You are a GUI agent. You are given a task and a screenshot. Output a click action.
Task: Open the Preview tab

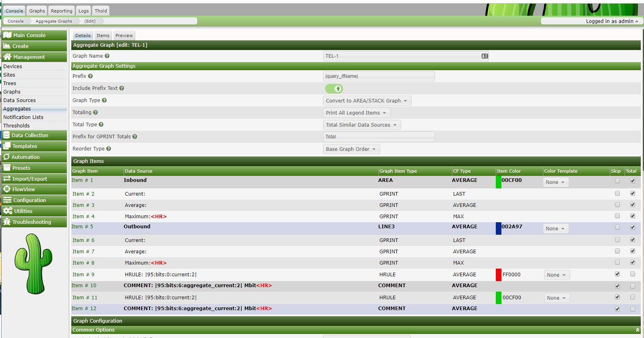(124, 35)
